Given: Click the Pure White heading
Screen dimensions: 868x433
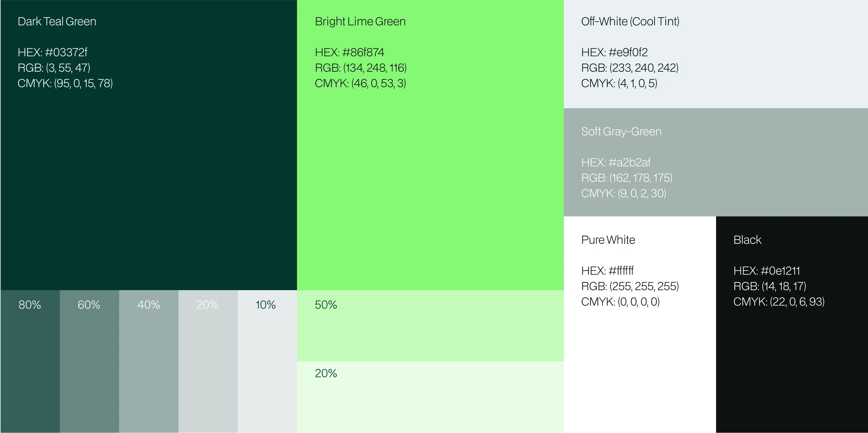Looking at the screenshot, I should (x=608, y=240).
